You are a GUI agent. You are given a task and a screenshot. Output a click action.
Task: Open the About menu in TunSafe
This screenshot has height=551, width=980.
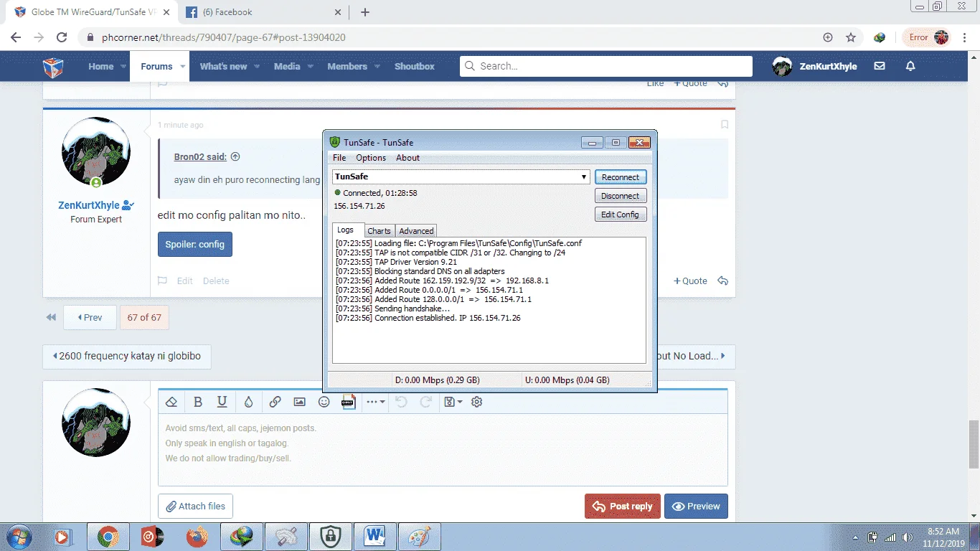(x=407, y=158)
